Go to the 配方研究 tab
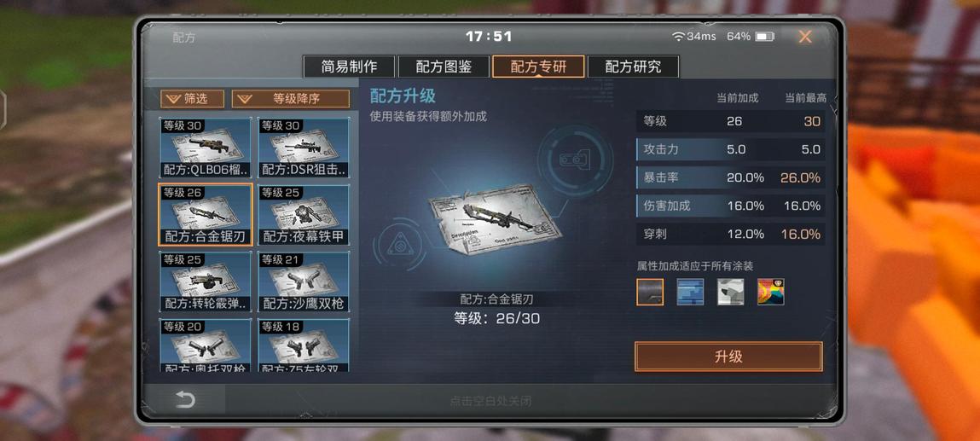 (633, 67)
